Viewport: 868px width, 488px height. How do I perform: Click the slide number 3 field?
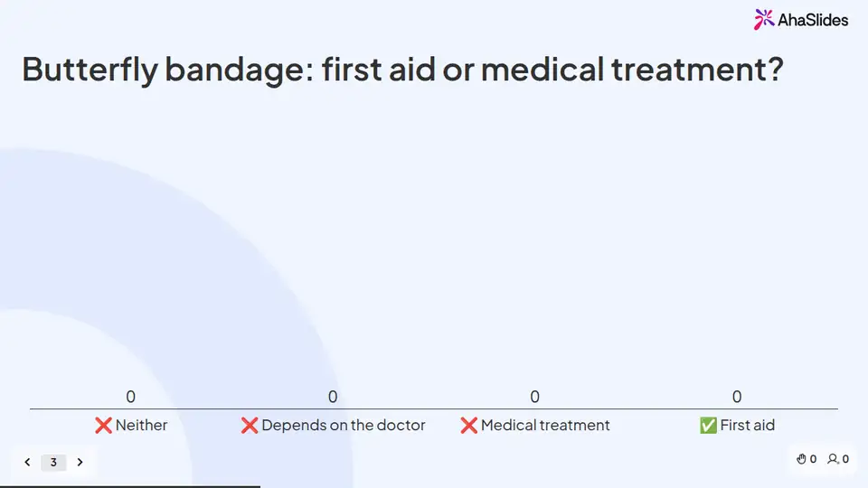(53, 462)
